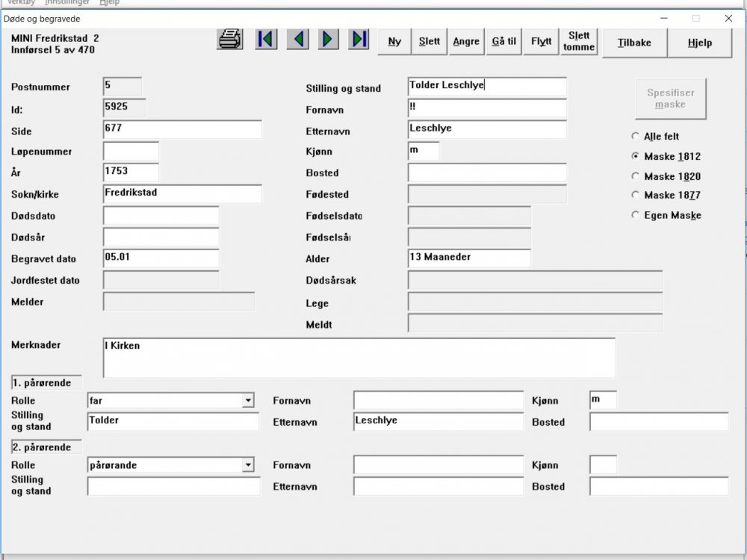Click the printer icon
Screen dimensions: 747x560
click(230, 40)
